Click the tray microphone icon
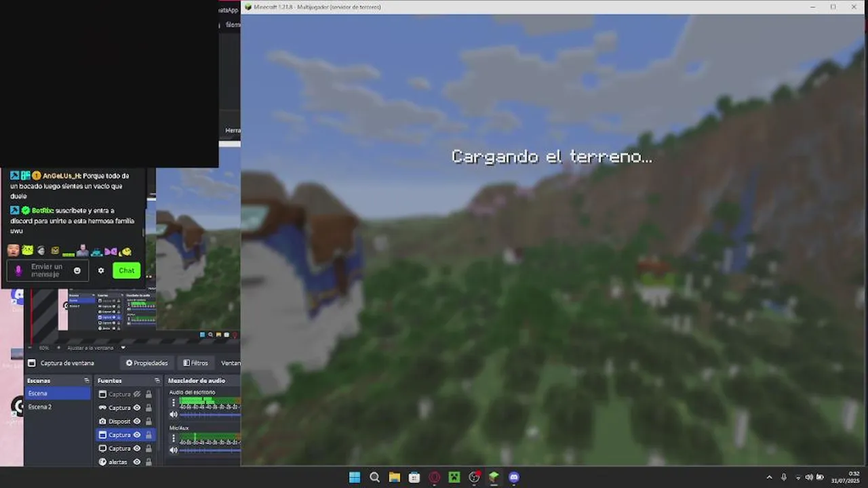Viewport: 868px width, 488px height. 784,477
